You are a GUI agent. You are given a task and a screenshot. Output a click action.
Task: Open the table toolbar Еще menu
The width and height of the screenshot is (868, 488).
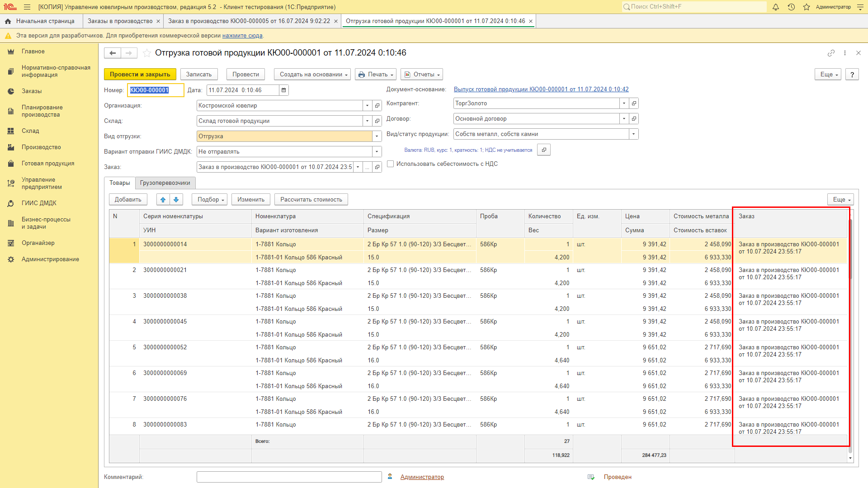841,200
